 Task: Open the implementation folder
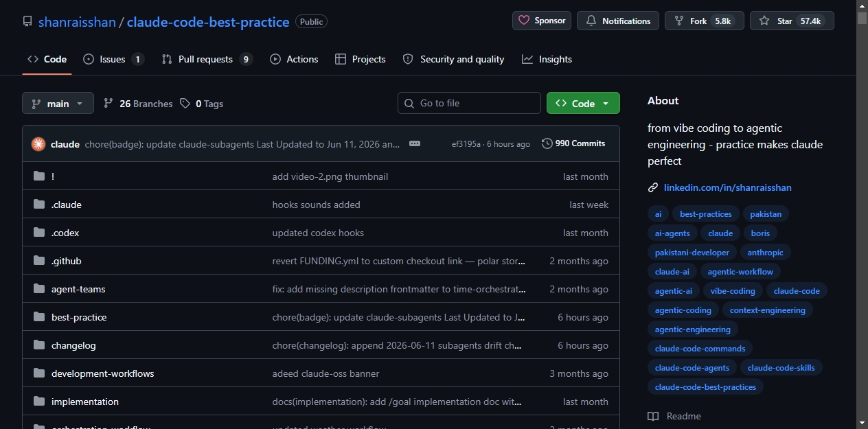point(85,402)
